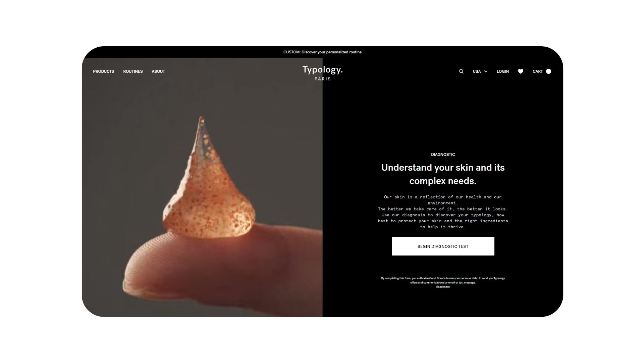
Task: Open the USA region selector
Action: (480, 71)
